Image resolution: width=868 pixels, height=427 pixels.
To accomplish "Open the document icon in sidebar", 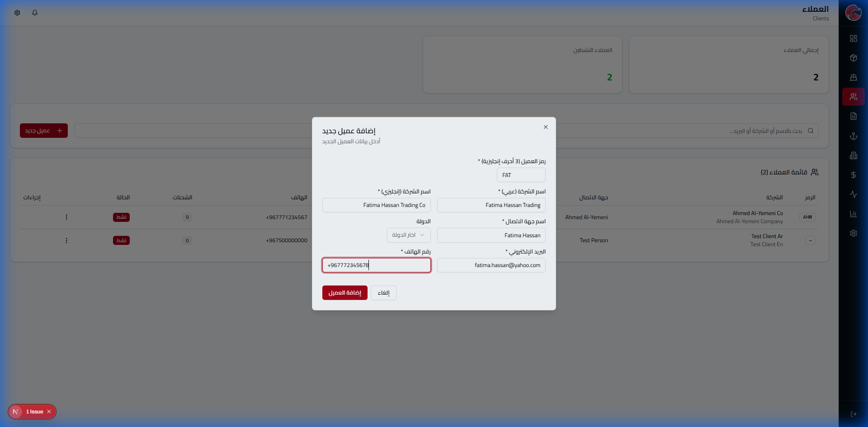I will click(x=853, y=116).
